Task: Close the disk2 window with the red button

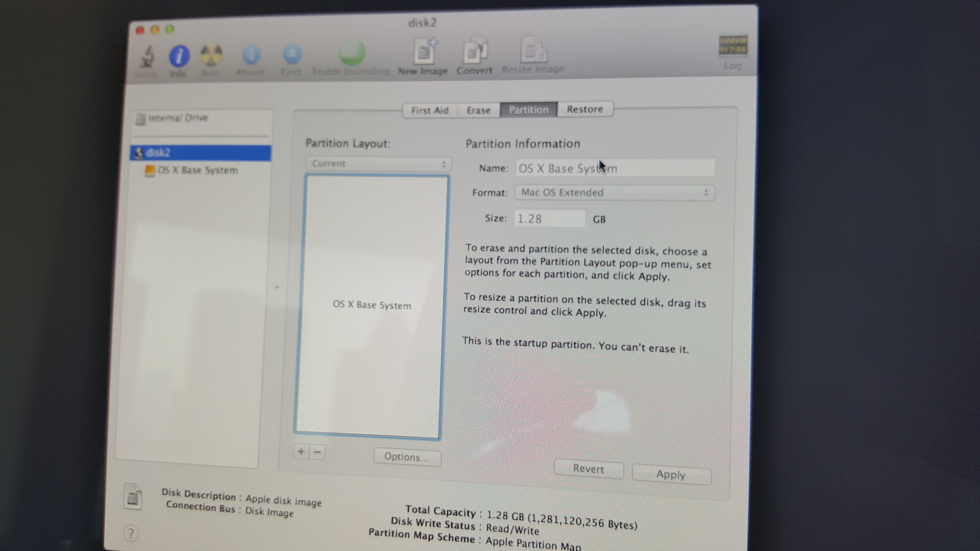Action: (140, 30)
